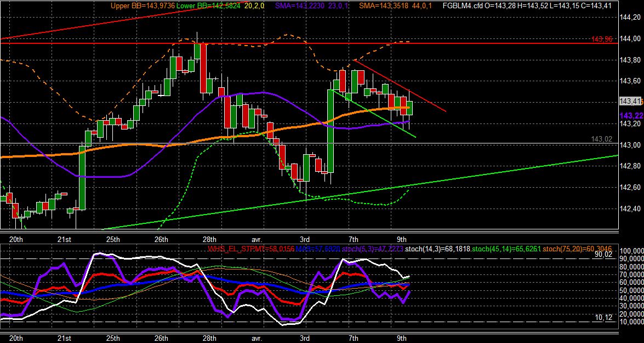Click the 7th date on price chart axis
This screenshot has width=644, height=343.
(x=353, y=239)
